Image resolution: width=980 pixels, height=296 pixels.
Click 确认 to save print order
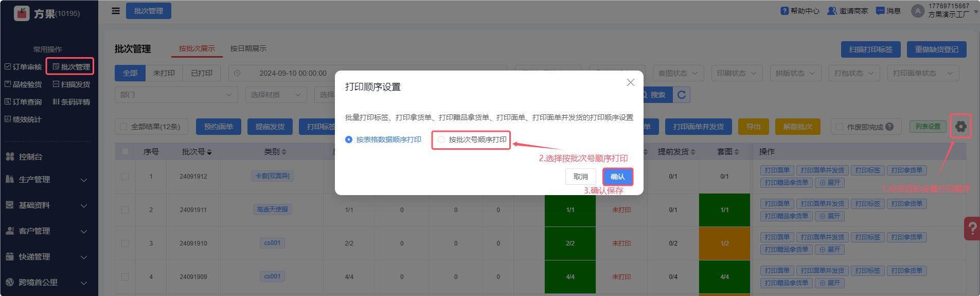click(x=617, y=177)
